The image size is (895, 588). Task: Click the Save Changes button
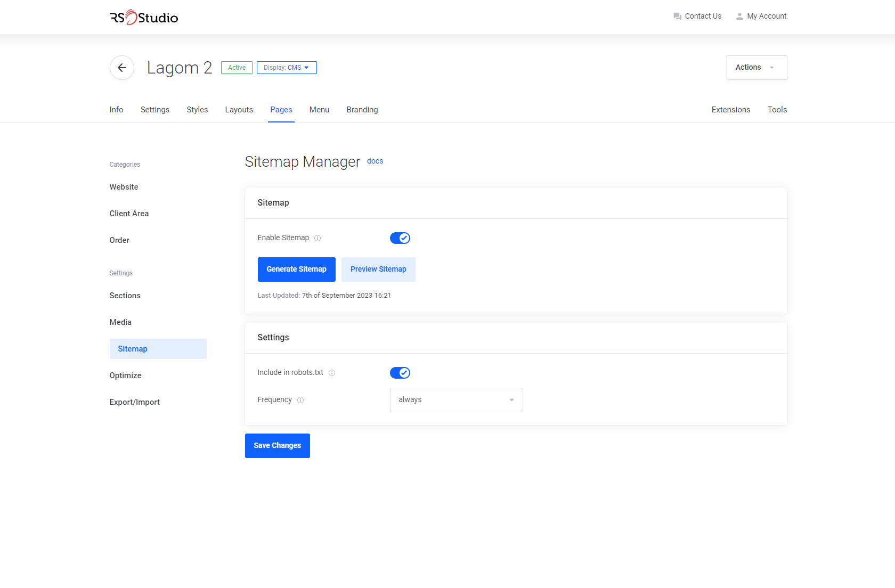tap(277, 446)
